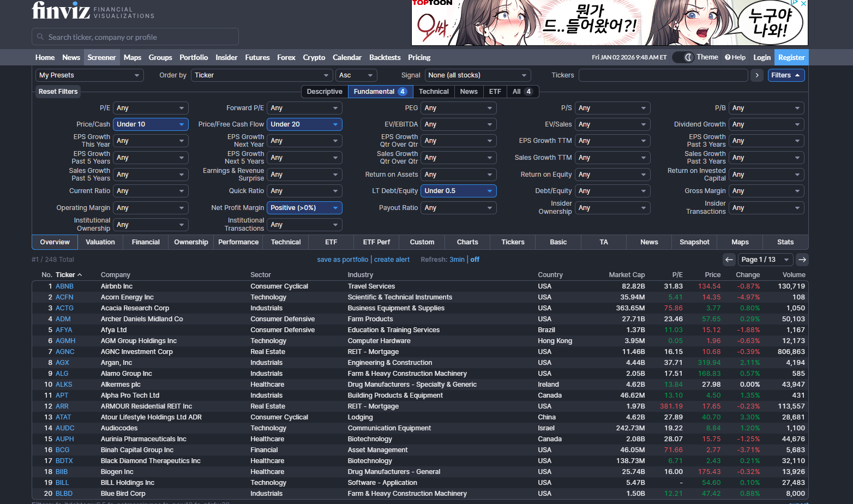Viewport: 853px width, 504px height.
Task: Click 'Alkermes plc' company name
Action: click(121, 385)
